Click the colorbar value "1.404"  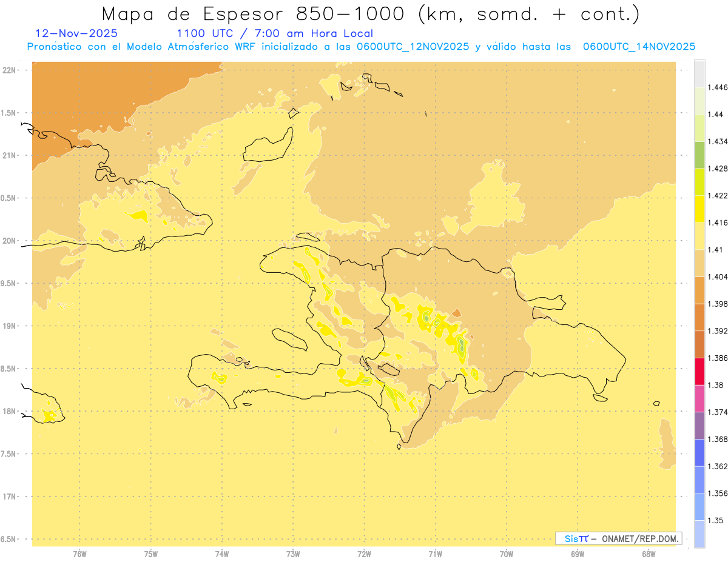pos(718,276)
